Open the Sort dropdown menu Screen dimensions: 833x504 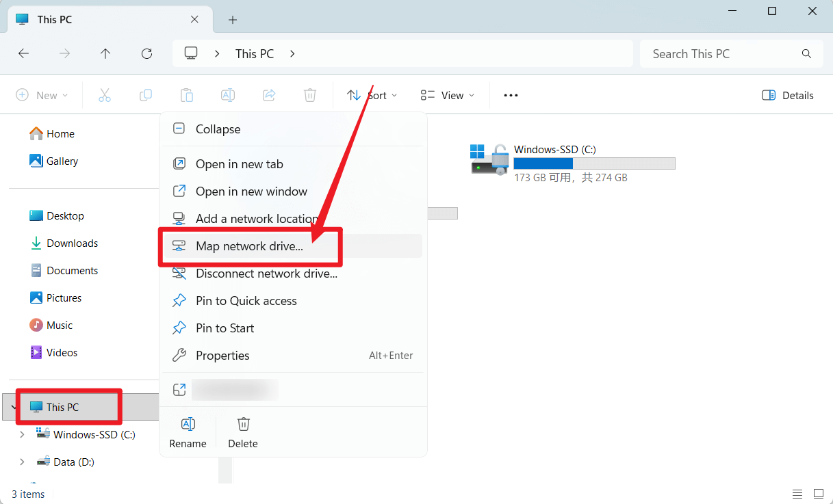click(x=372, y=95)
